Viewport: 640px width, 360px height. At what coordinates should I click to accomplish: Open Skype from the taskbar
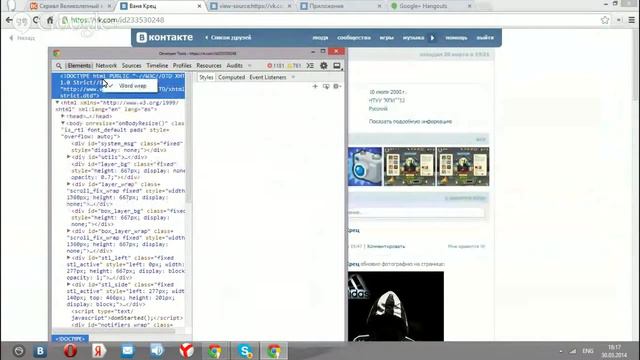(x=245, y=351)
